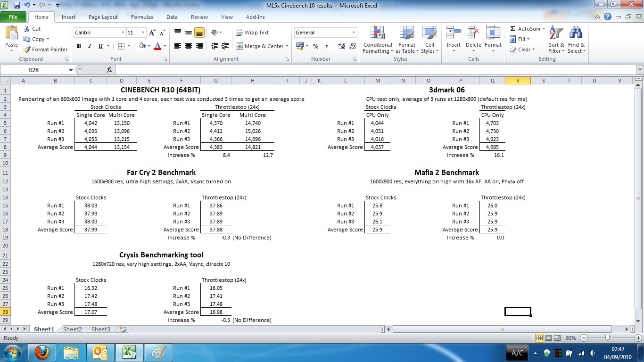The height and width of the screenshot is (362, 644).
Task: Toggle Italic formatting
Action: (x=90, y=46)
